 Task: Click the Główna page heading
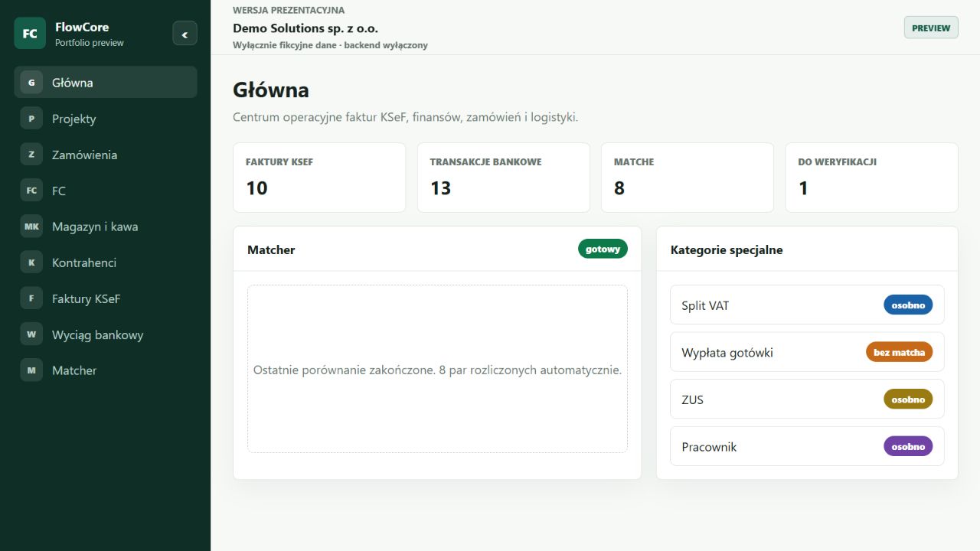pos(271,90)
